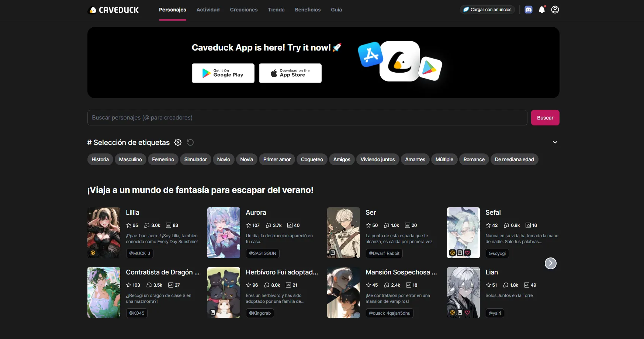Viewport: 644px width, 339px height.
Task: Toggle the Femenino tag filter
Action: coord(163,159)
